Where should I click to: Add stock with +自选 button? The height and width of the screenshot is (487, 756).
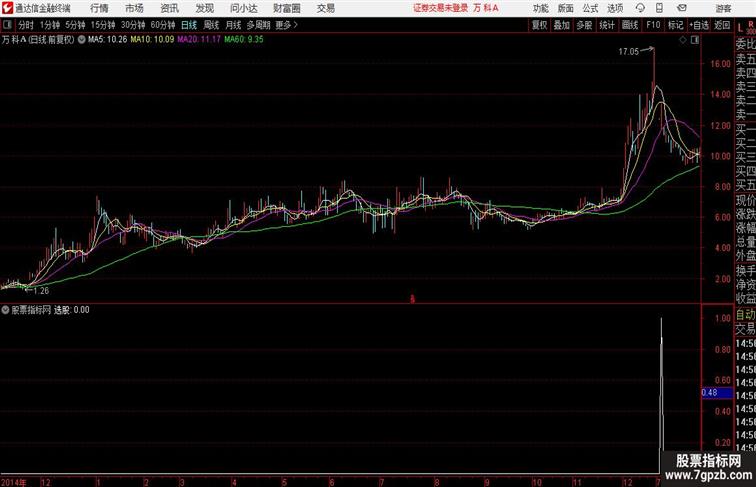click(699, 25)
